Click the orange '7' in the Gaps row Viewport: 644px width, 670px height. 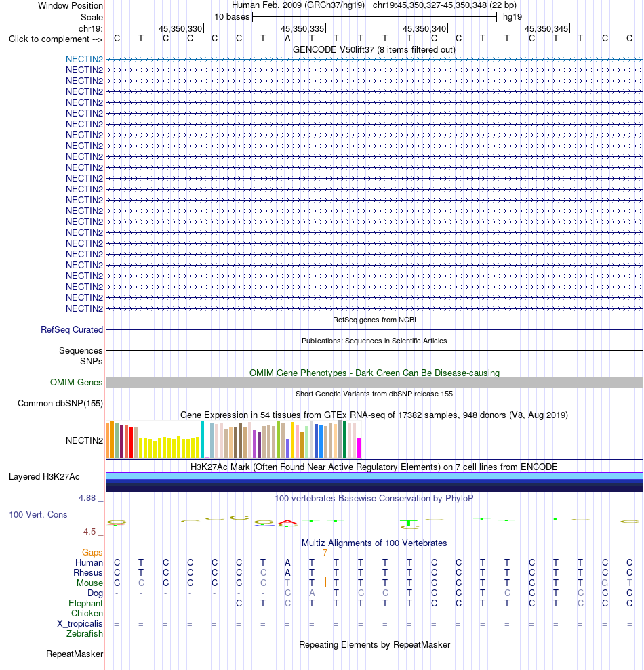point(325,553)
